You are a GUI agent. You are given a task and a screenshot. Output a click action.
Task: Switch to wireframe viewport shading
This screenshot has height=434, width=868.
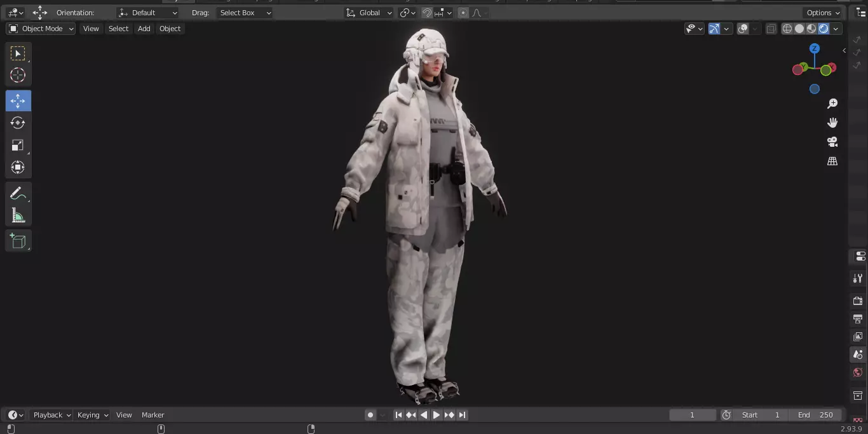787,29
